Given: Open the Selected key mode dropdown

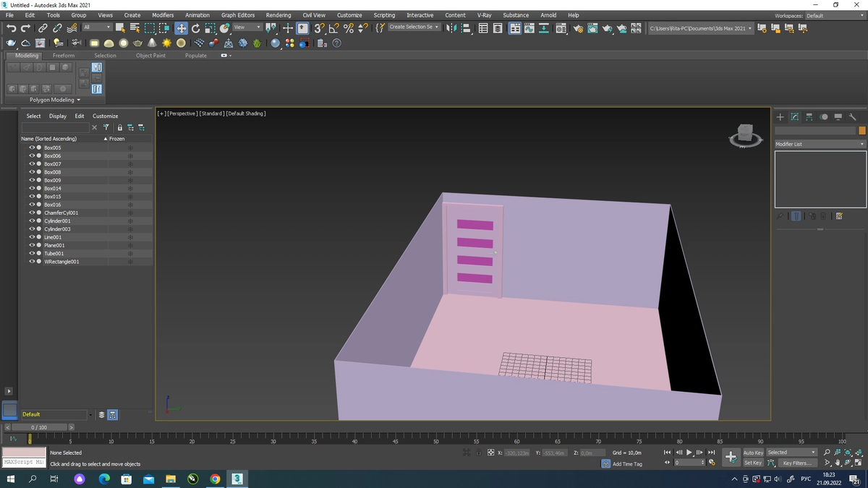Looking at the screenshot, I should (791, 453).
